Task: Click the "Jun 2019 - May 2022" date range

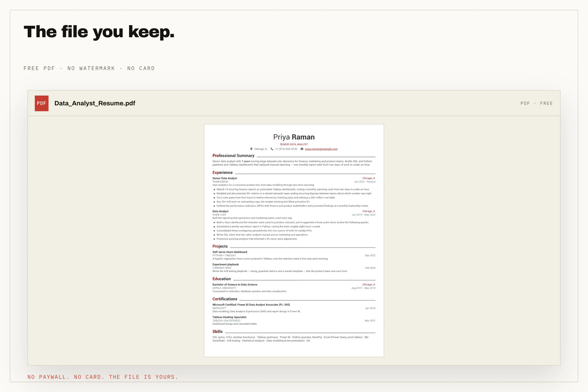Action: [364, 215]
